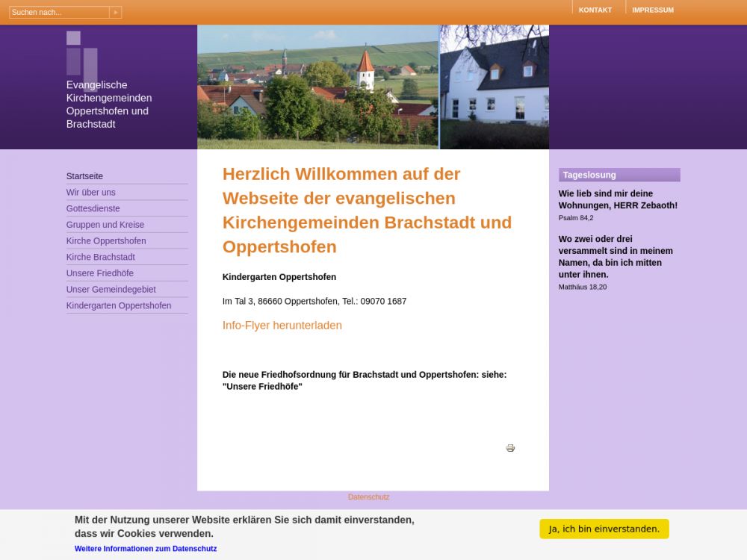Focus the 'Suchen nach...' search field
This screenshot has height=560, width=747.
click(x=59, y=12)
